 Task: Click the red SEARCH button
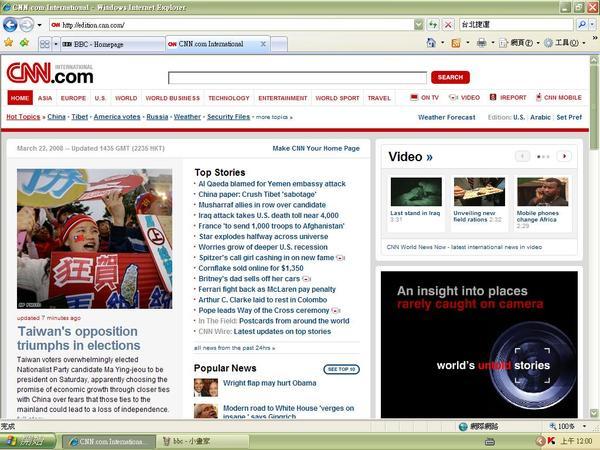point(450,77)
